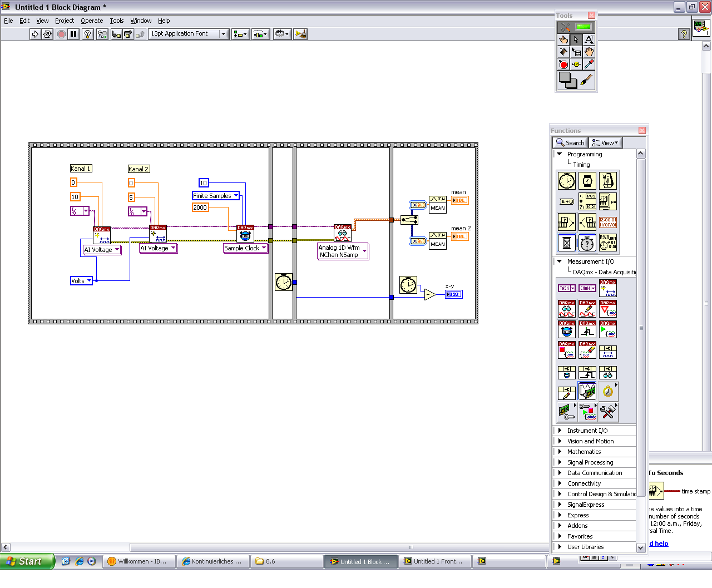Toggle Automatic Tool Selection green indicator

click(584, 27)
